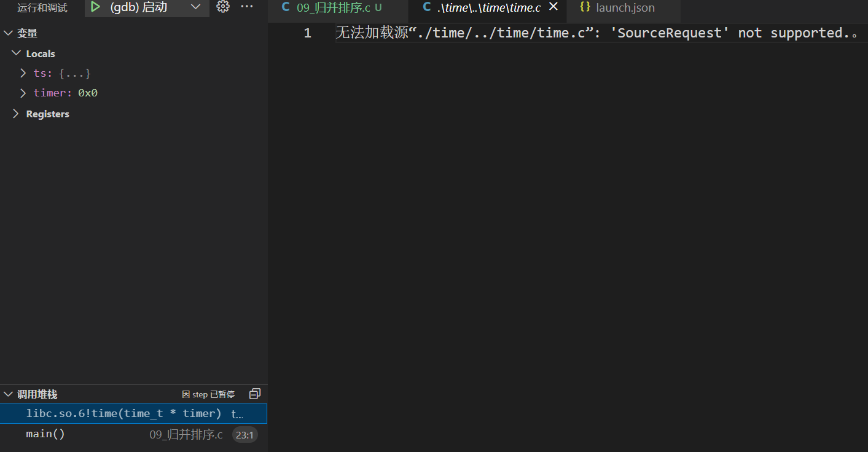Select the main() stack frame
This screenshot has width=868, height=452.
coord(45,434)
